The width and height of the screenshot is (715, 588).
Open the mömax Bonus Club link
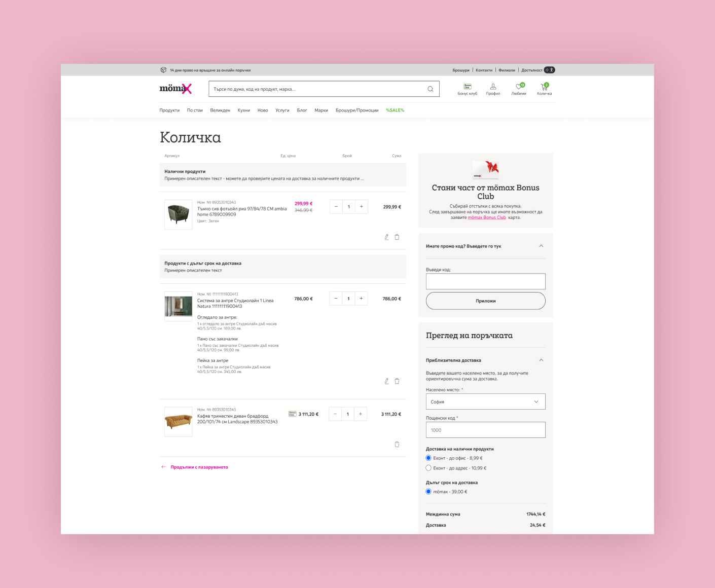pyautogui.click(x=487, y=217)
